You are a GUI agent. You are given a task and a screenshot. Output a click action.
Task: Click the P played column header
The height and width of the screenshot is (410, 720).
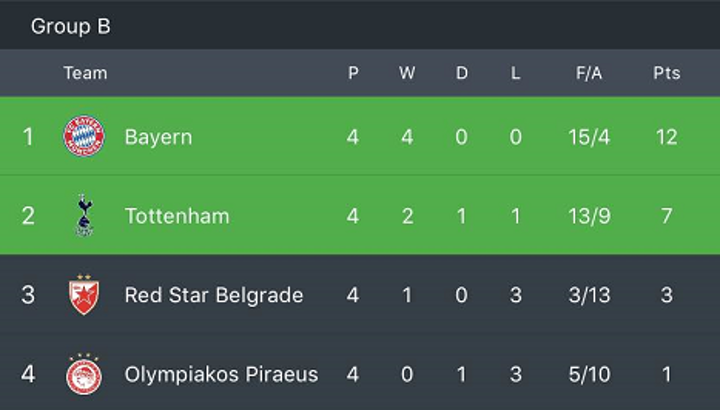pos(353,73)
